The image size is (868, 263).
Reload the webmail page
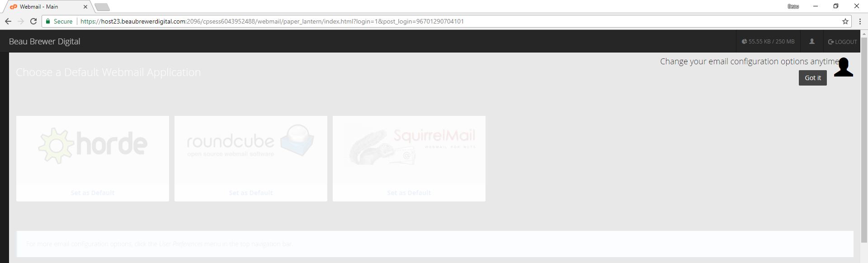tap(33, 21)
